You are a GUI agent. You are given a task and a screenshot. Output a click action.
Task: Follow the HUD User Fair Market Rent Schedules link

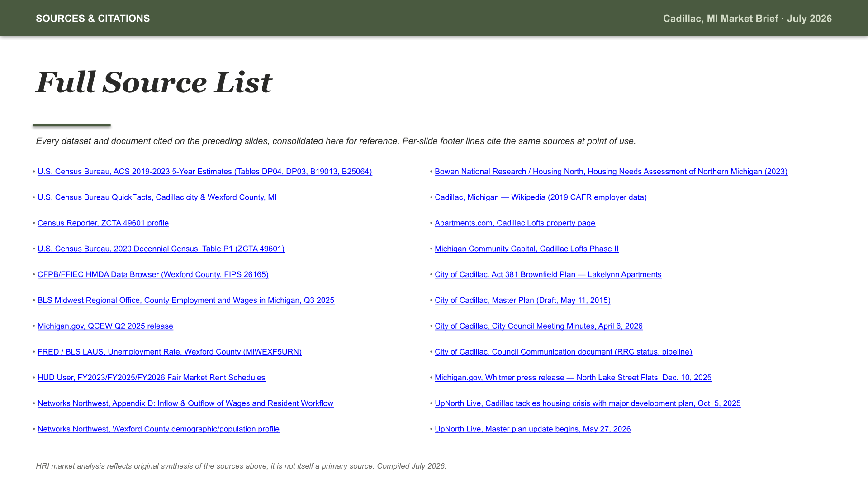pyautogui.click(x=152, y=378)
